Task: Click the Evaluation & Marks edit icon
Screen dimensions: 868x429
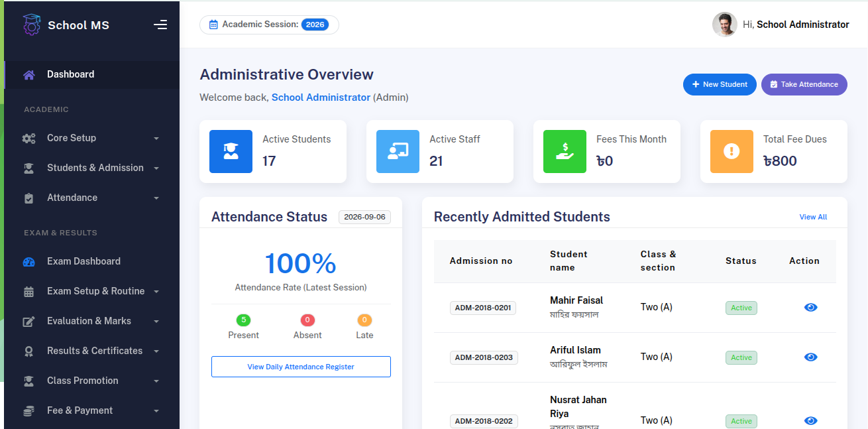Action: (28, 322)
